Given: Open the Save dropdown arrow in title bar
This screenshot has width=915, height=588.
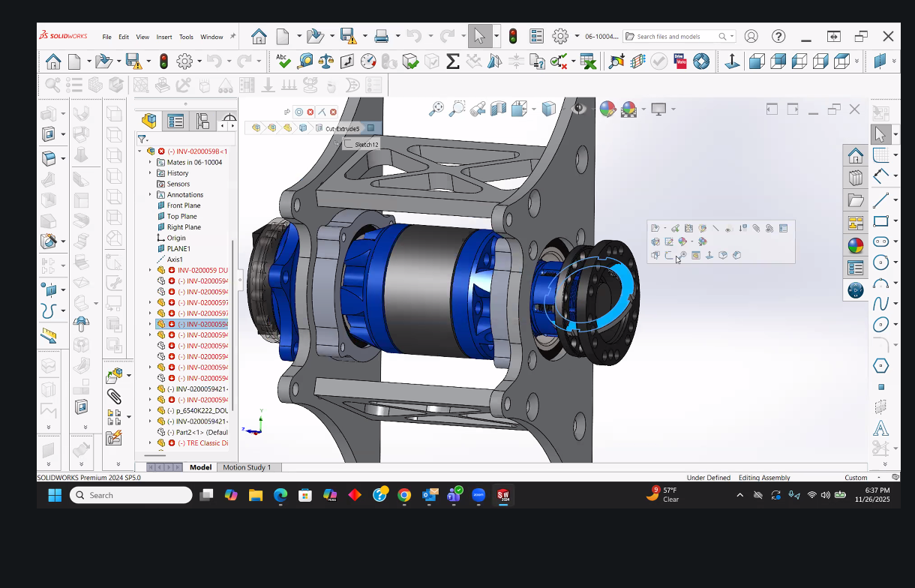Looking at the screenshot, I should tap(365, 36).
